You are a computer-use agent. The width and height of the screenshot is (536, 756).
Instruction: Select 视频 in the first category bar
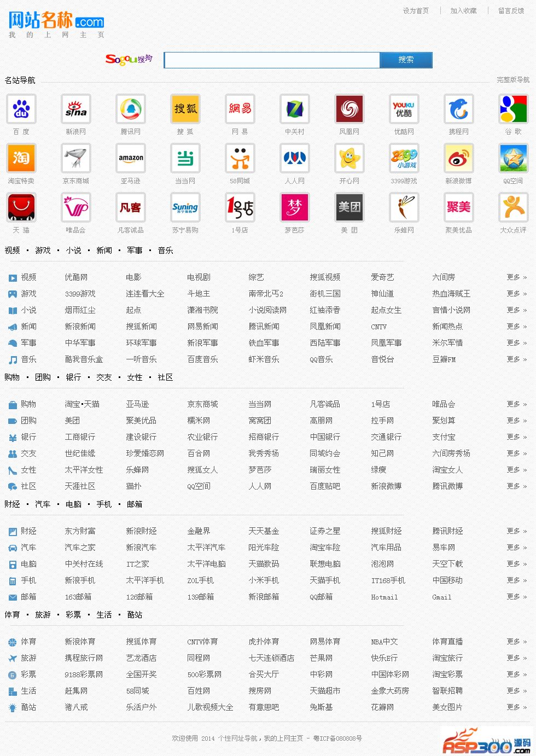(x=13, y=250)
